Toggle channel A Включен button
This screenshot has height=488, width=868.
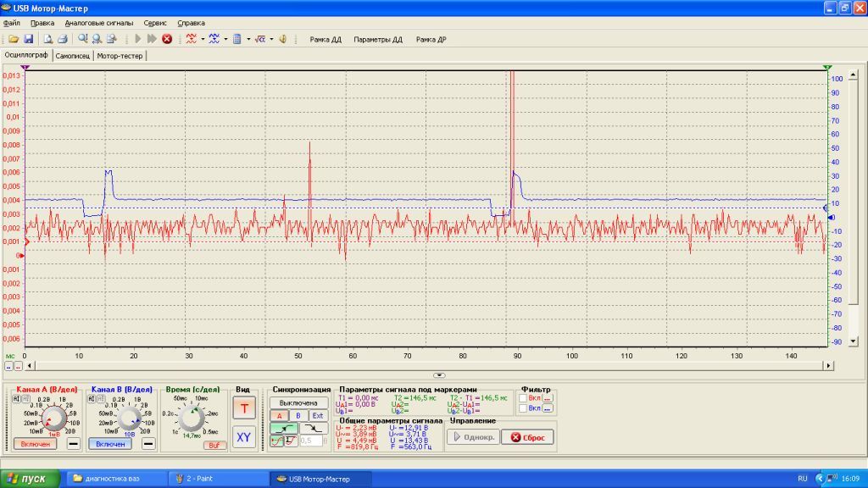(36, 444)
